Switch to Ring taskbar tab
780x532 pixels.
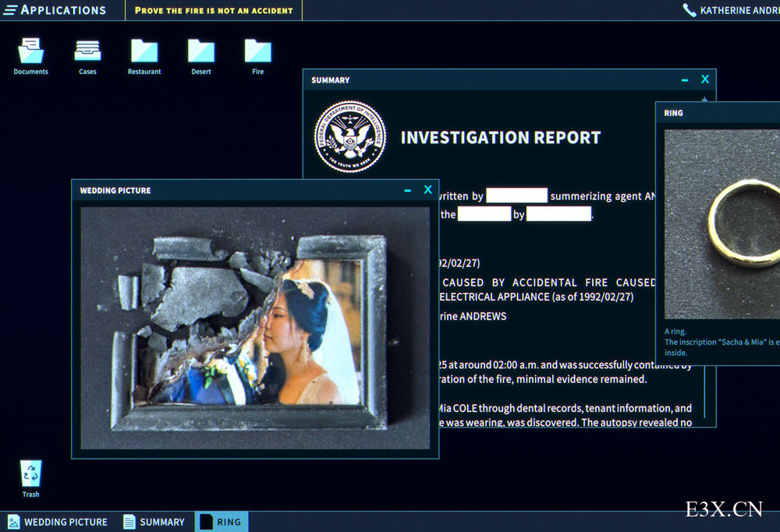pos(222,522)
